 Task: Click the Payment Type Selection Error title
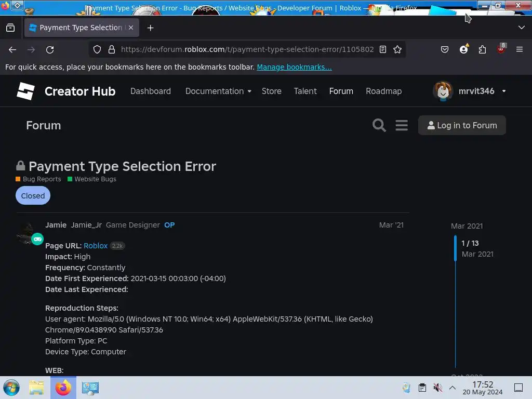122,166
